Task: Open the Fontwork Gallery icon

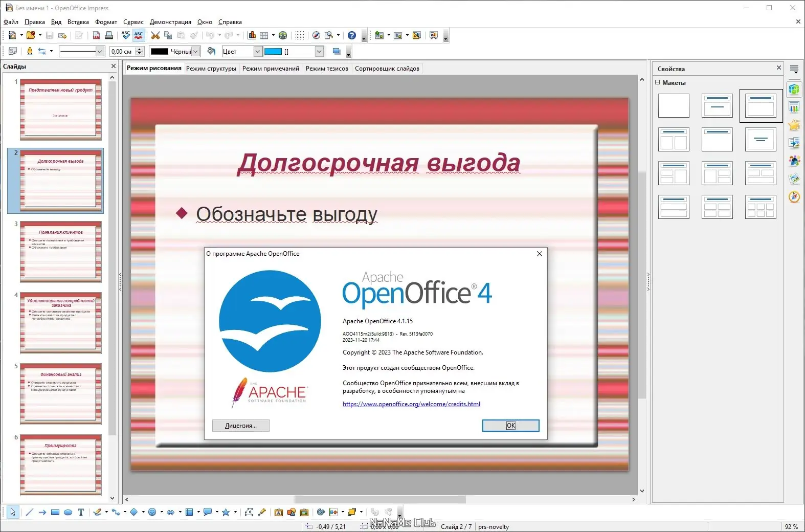Action: point(279,512)
